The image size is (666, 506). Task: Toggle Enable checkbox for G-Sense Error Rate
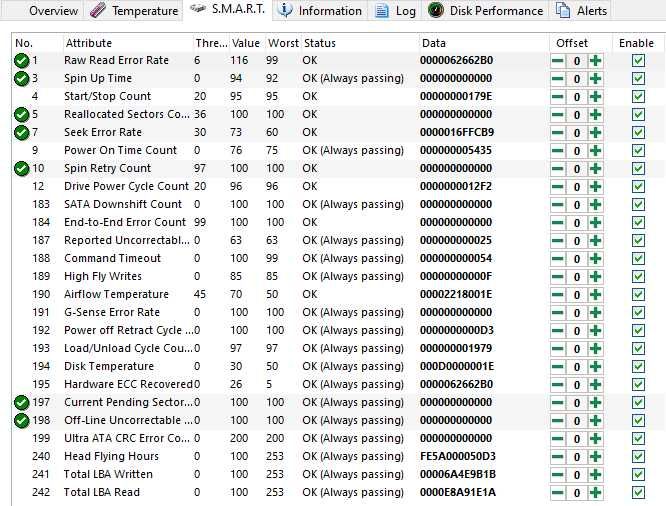638,313
